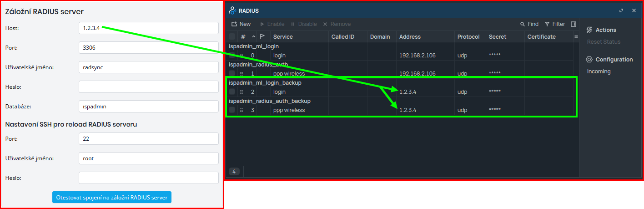Click address 1.2.3.4 in row 3
Viewport: 644px width, 209px height.
point(408,110)
